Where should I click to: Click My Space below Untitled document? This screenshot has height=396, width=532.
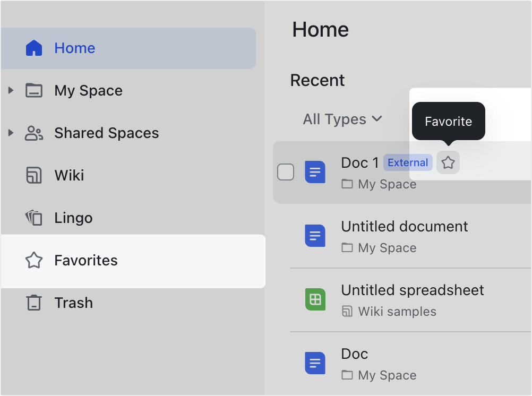[387, 248]
